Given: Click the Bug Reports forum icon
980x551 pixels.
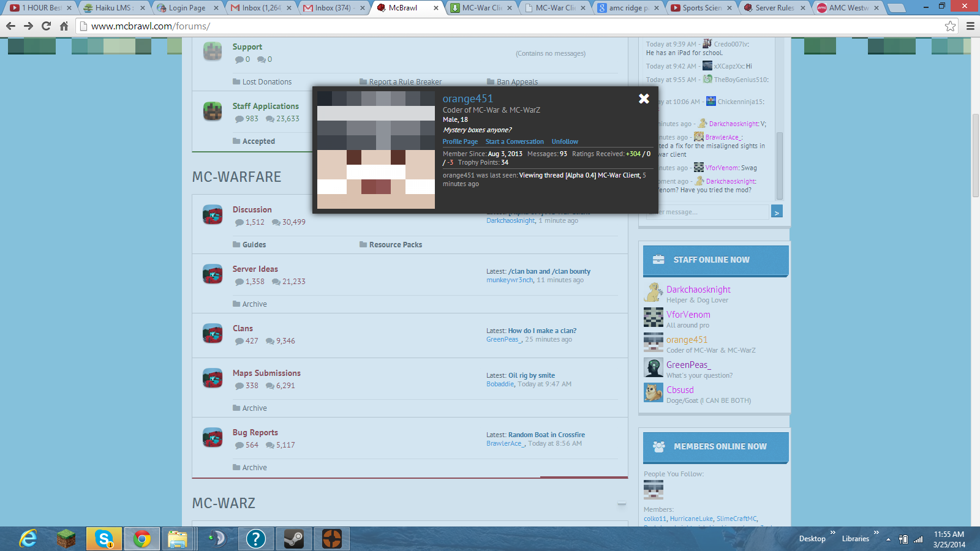Looking at the screenshot, I should [213, 438].
